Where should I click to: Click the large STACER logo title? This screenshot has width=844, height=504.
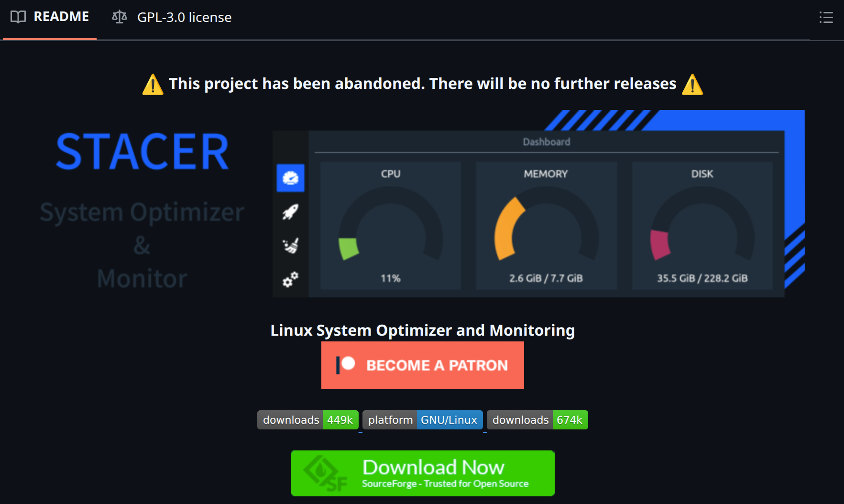pos(142,152)
